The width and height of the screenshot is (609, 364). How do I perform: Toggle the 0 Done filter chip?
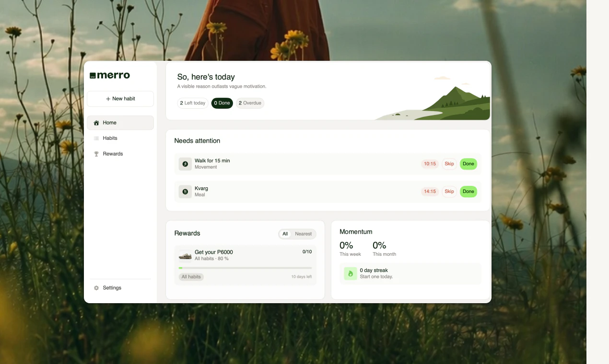[222, 103]
